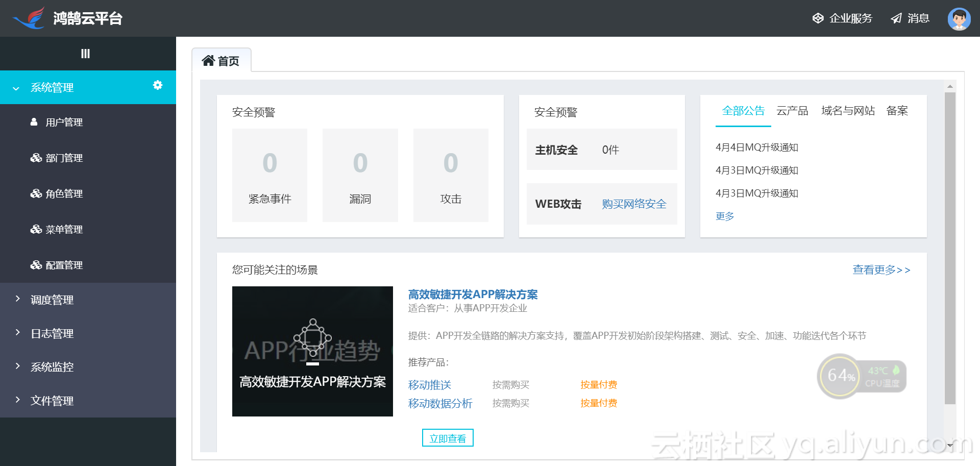Expand the 调度管理 menu
The width and height of the screenshot is (980, 466).
click(x=88, y=300)
